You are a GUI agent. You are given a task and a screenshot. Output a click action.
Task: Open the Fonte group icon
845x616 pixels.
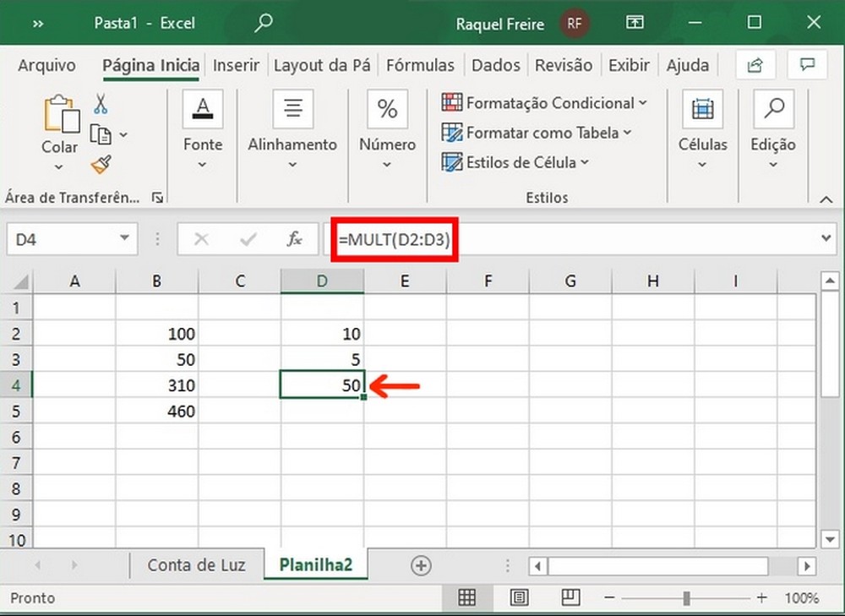[x=203, y=109]
